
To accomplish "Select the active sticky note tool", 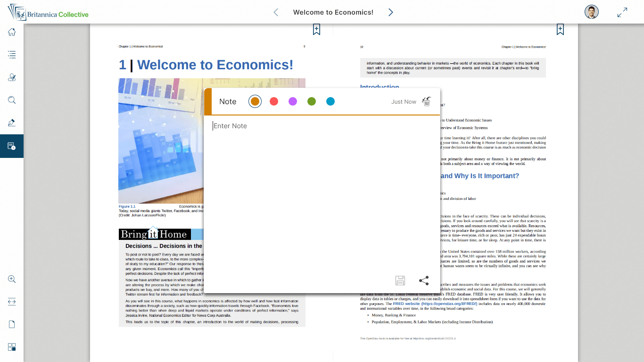I will 12,146.
